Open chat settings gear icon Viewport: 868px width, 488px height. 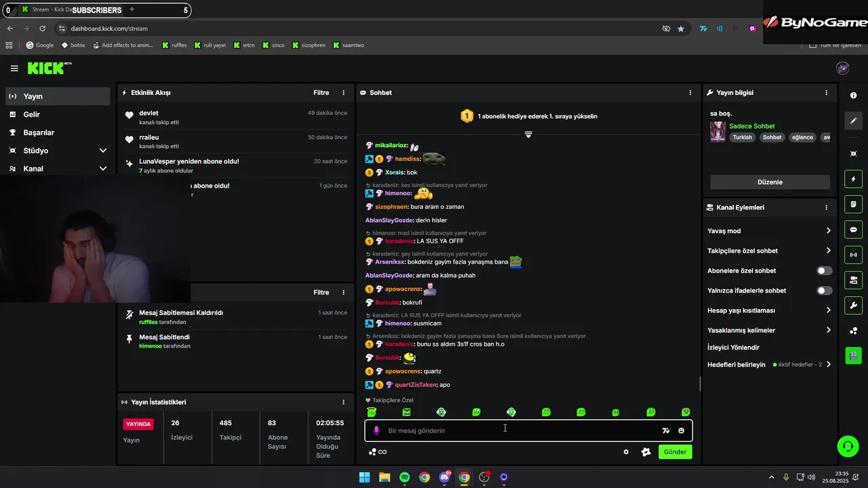click(x=626, y=452)
